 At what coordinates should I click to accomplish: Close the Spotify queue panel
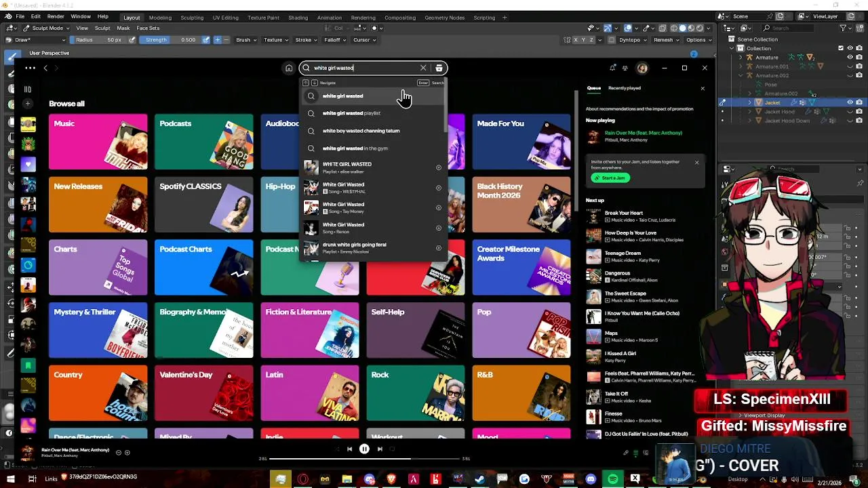(x=703, y=88)
